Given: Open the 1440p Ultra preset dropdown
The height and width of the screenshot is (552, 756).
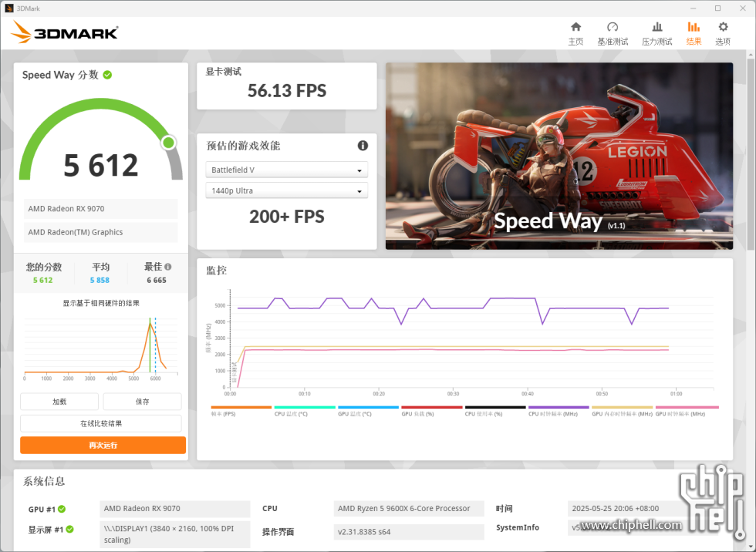Looking at the screenshot, I should coord(286,190).
